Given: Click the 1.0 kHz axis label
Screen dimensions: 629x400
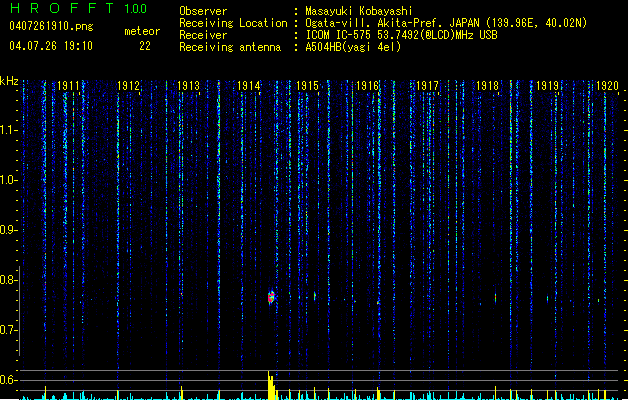Looking at the screenshot, I should pos(8,180).
